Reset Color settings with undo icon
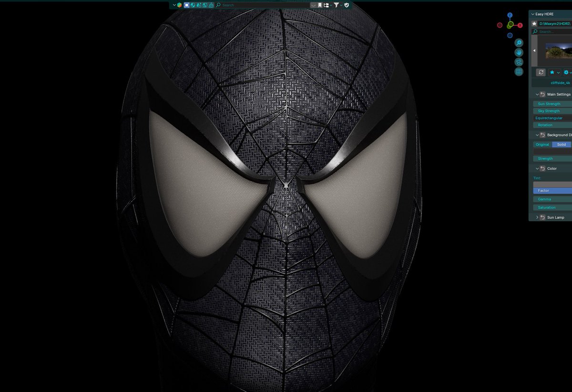The width and height of the screenshot is (572, 392). click(x=542, y=168)
